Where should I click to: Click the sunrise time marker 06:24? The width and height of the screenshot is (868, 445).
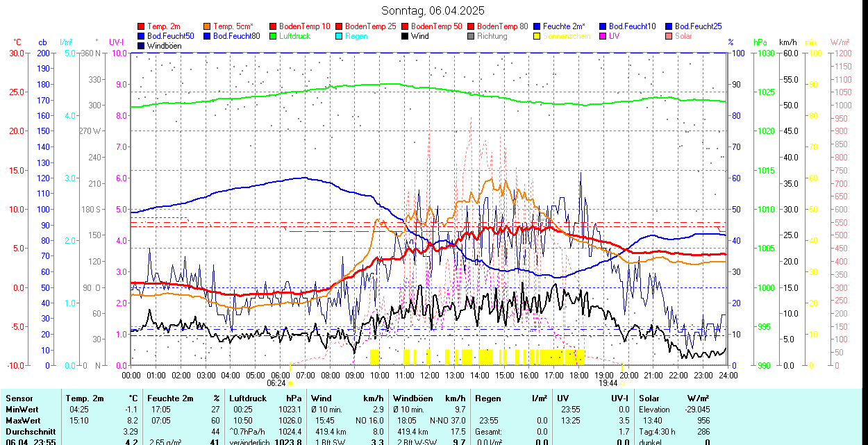pos(276,383)
